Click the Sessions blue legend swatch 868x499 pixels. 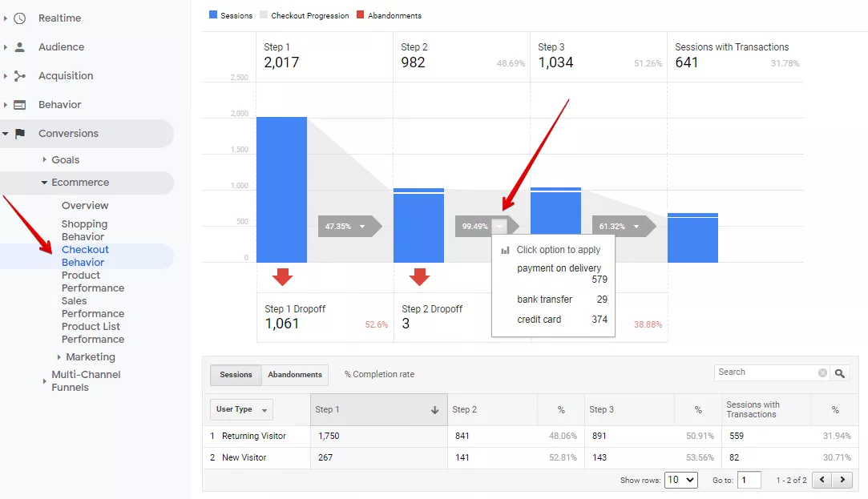[213, 15]
